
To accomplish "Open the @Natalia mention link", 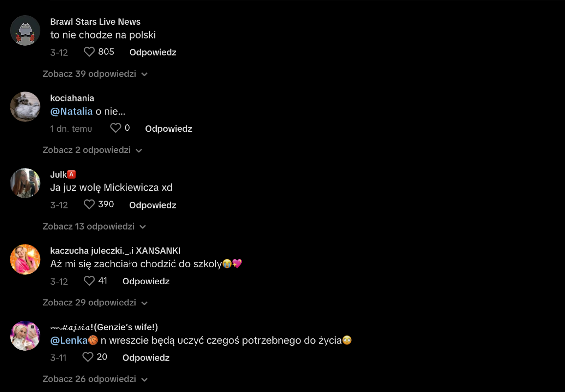I will pos(71,111).
